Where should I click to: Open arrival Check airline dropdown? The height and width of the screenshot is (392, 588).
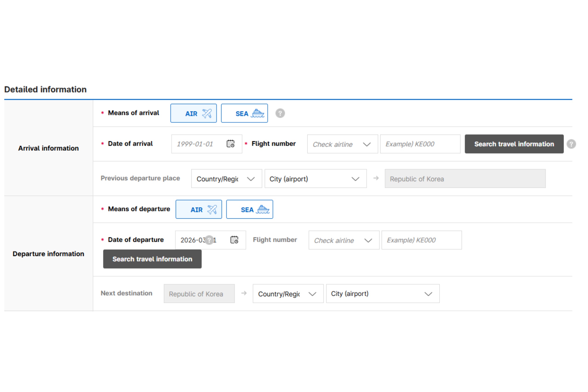342,144
